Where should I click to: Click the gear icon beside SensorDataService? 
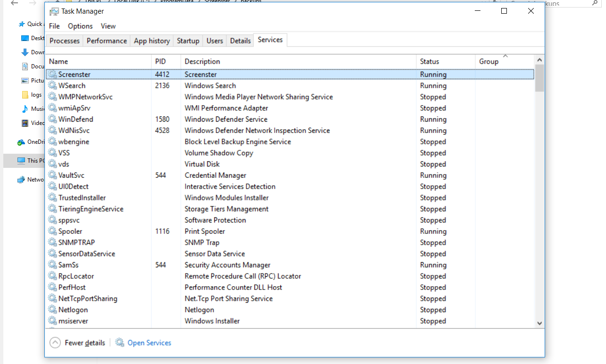point(52,254)
